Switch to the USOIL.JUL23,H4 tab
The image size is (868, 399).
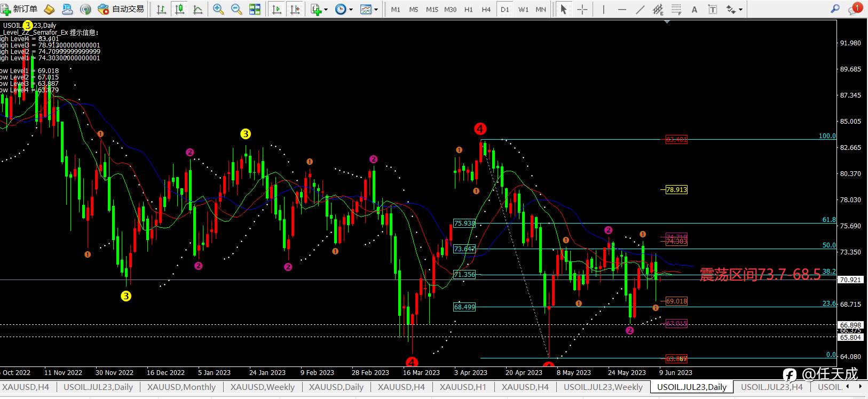771,387
